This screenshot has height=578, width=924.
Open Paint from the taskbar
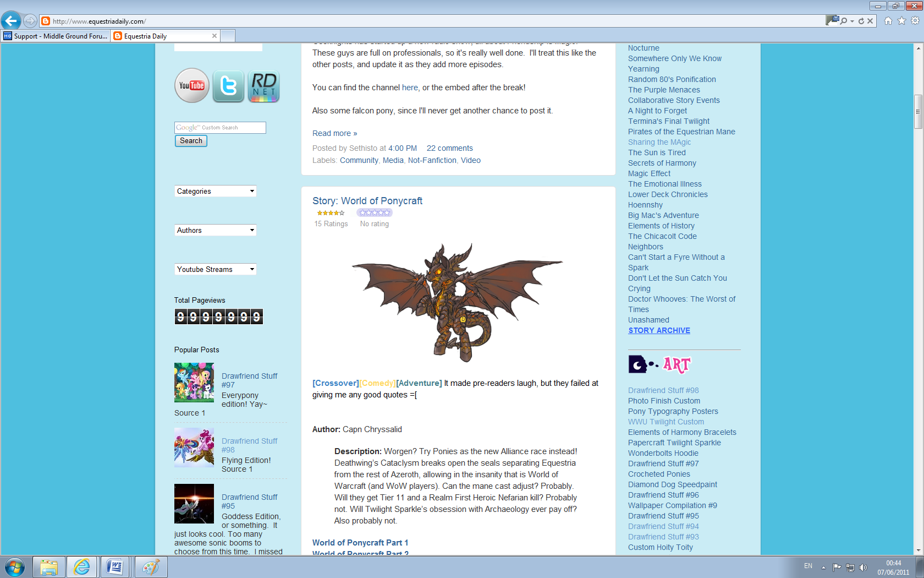(x=151, y=567)
